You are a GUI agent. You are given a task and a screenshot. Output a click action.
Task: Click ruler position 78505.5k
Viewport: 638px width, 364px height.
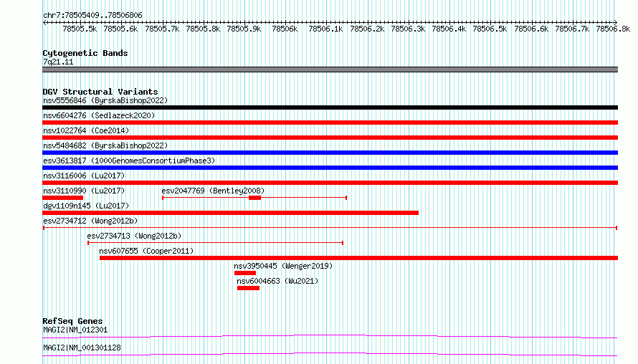80,29
